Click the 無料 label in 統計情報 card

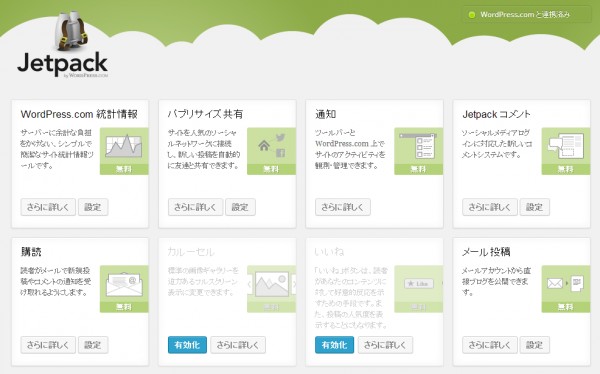tap(124, 169)
